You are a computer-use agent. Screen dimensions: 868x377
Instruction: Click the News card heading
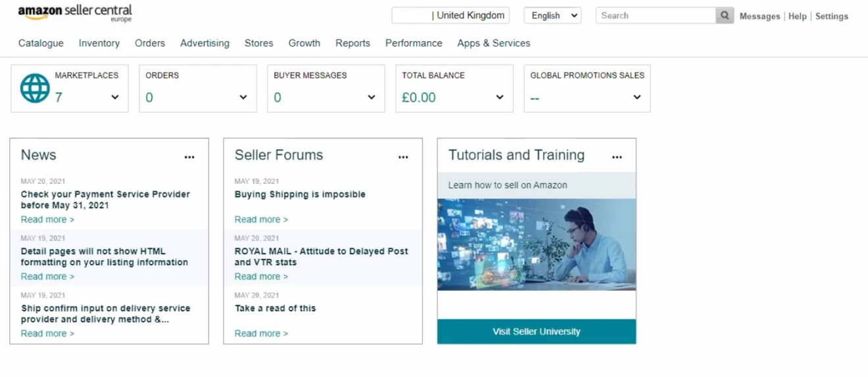click(38, 155)
